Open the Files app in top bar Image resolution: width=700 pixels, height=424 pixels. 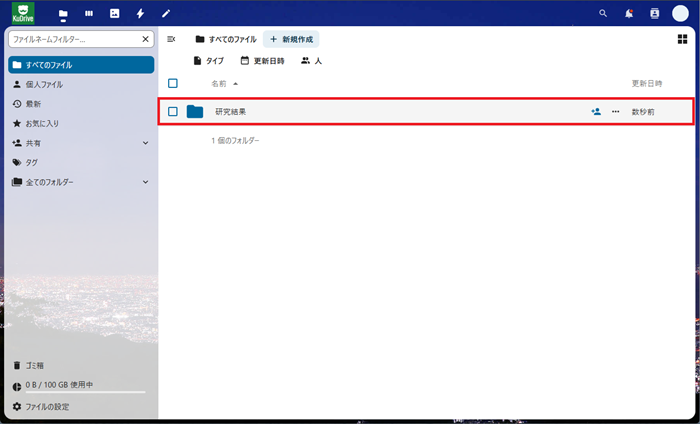pos(63,14)
